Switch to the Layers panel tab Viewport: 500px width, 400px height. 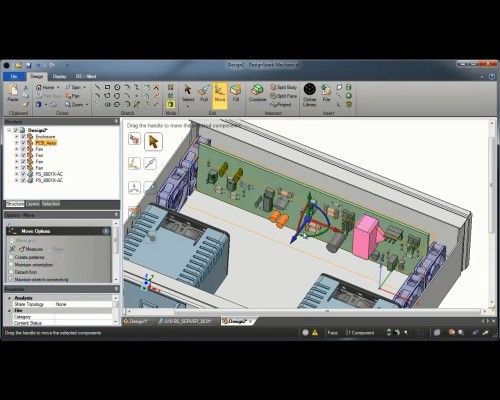tap(32, 204)
